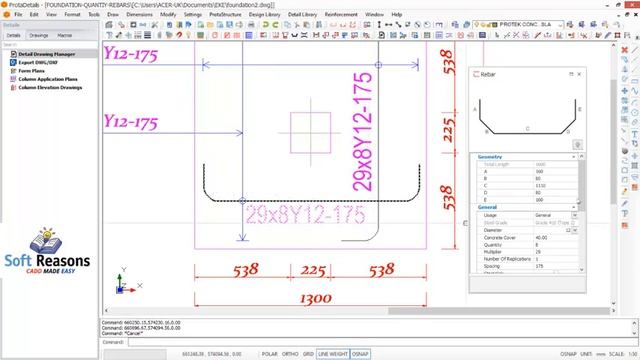
Task: Click the dimension C value field
Action: pyautogui.click(x=556, y=186)
